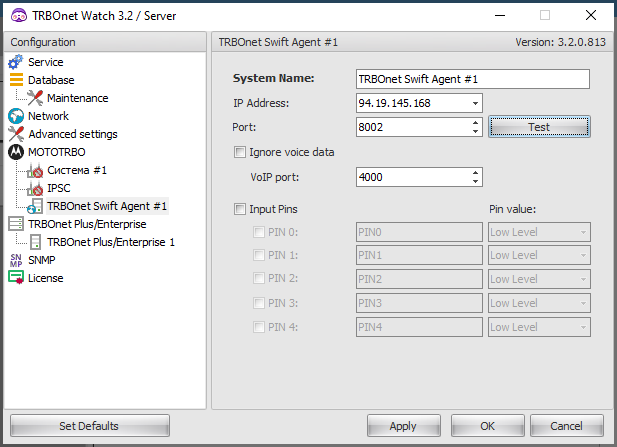
Task: Open the PIN 2 Low Level dropdown
Action: pyautogui.click(x=583, y=279)
